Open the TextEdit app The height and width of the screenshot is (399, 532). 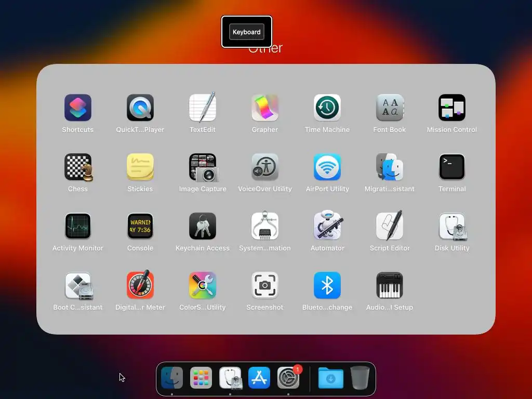pos(203,108)
